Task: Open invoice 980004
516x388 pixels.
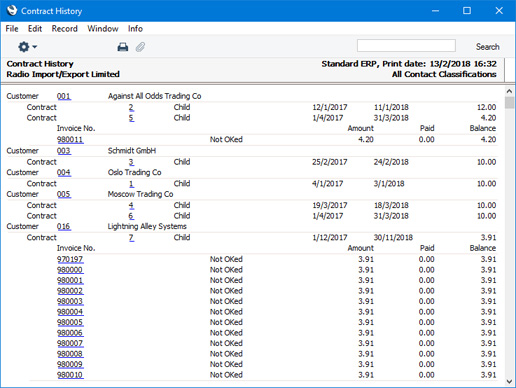Action: point(70,312)
